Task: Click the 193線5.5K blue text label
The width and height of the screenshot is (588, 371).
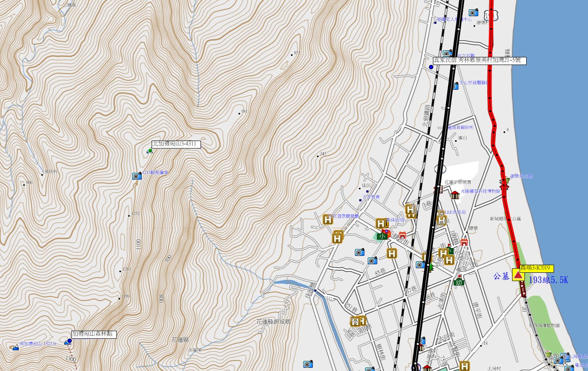Action: 547,280
